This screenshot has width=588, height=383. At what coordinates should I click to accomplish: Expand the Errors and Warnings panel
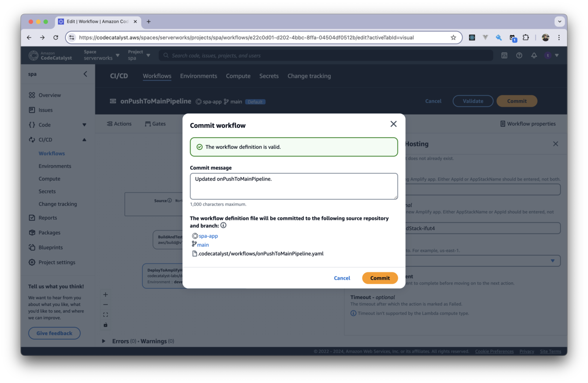103,341
